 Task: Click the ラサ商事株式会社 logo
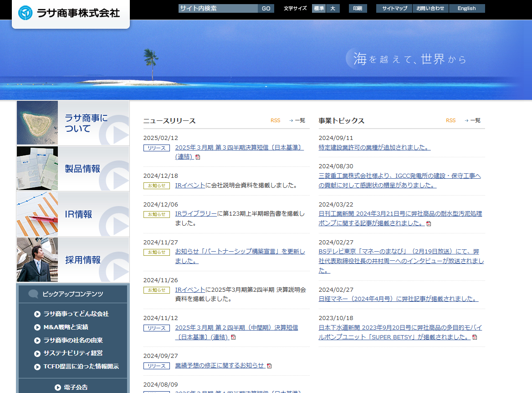coord(69,13)
